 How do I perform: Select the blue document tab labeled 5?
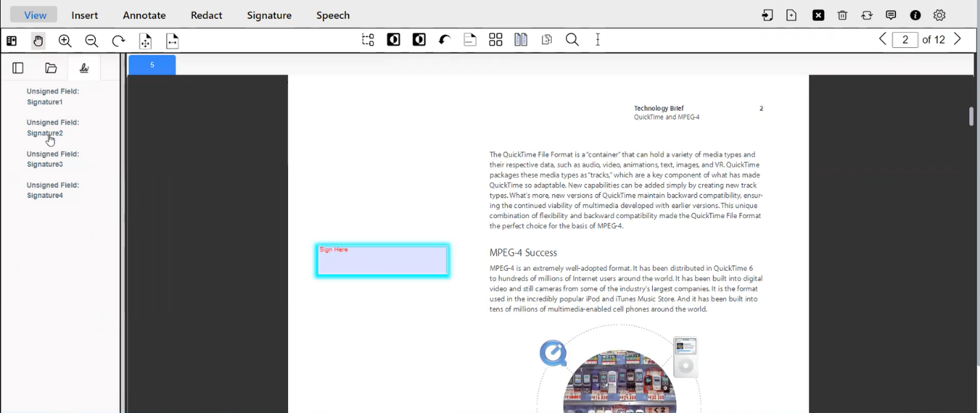[x=152, y=65]
